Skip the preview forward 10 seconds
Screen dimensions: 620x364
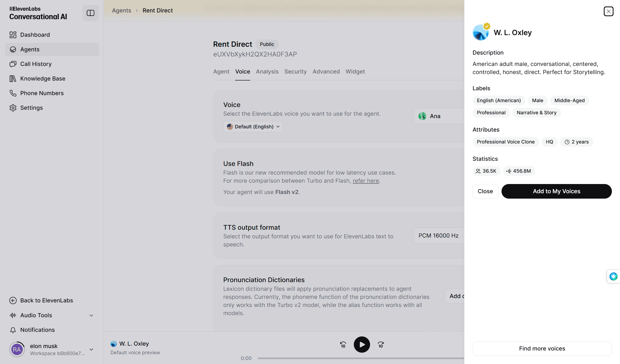(381, 345)
